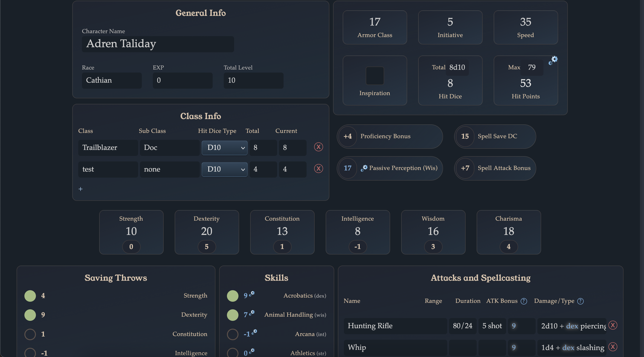Open Trailblazer hit dice type dropdown
This screenshot has width=644, height=357.
click(224, 148)
